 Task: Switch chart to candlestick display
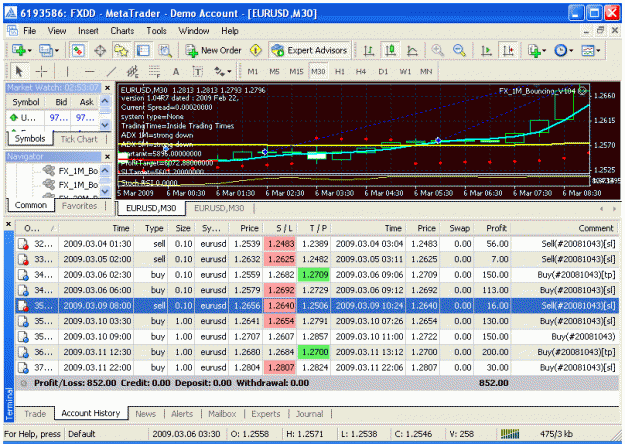point(390,51)
